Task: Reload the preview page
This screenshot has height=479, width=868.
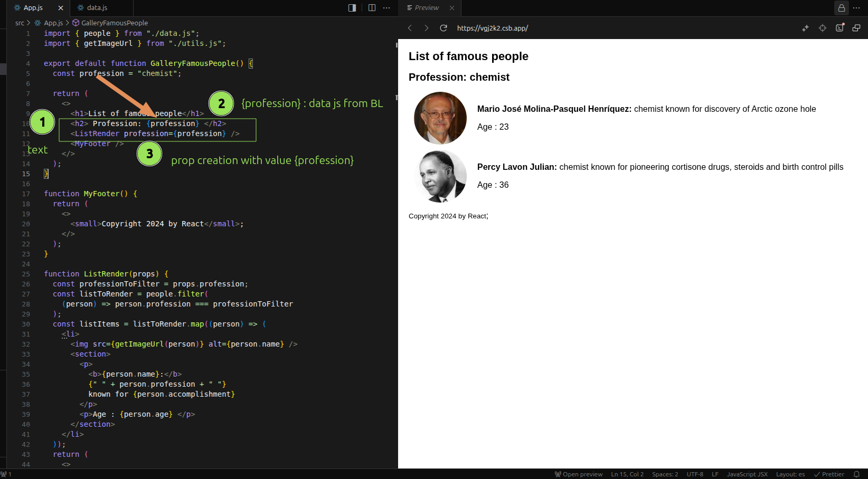Action: pyautogui.click(x=444, y=28)
